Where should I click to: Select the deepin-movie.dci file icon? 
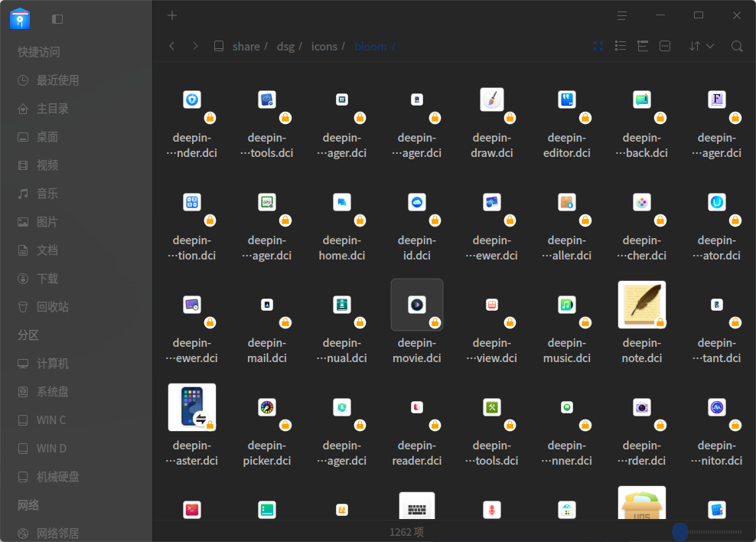pyautogui.click(x=417, y=305)
